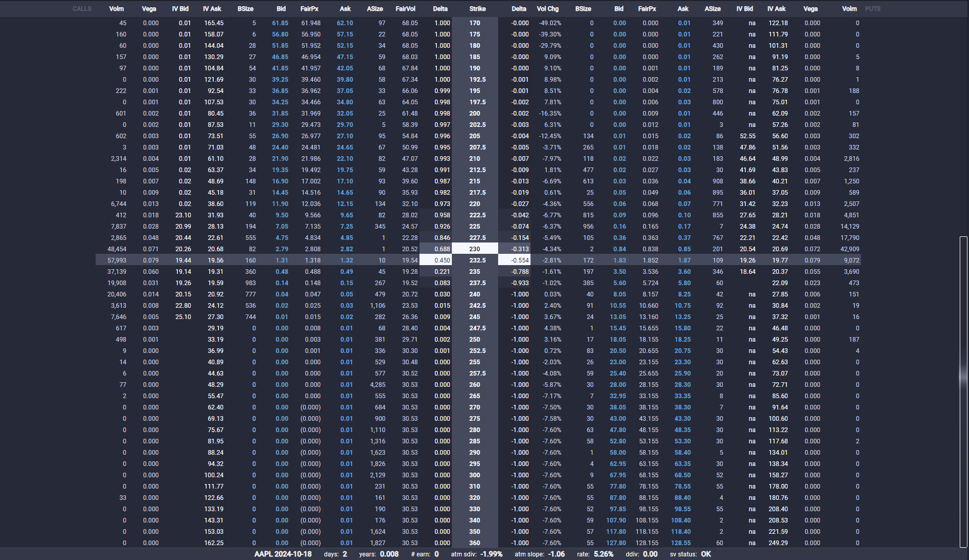Click the puts-side Vega column header
Viewport: 969px width, 560px height.
[x=810, y=9]
